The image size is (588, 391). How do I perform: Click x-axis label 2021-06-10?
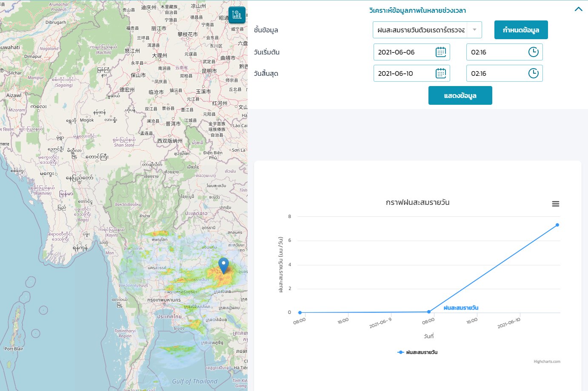coord(509,323)
